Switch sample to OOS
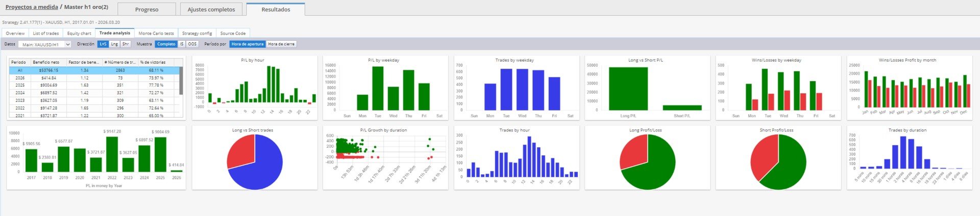Viewport: 980px width, 216px height. point(192,44)
